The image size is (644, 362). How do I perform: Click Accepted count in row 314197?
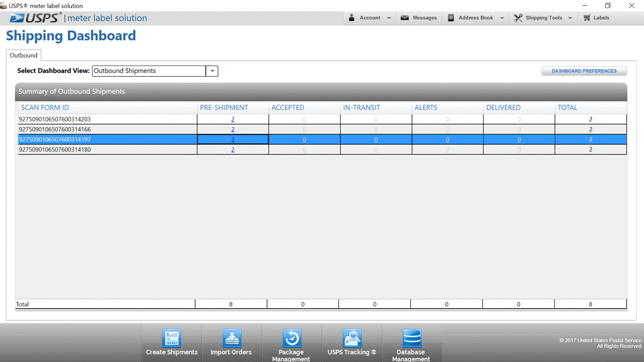(x=304, y=140)
